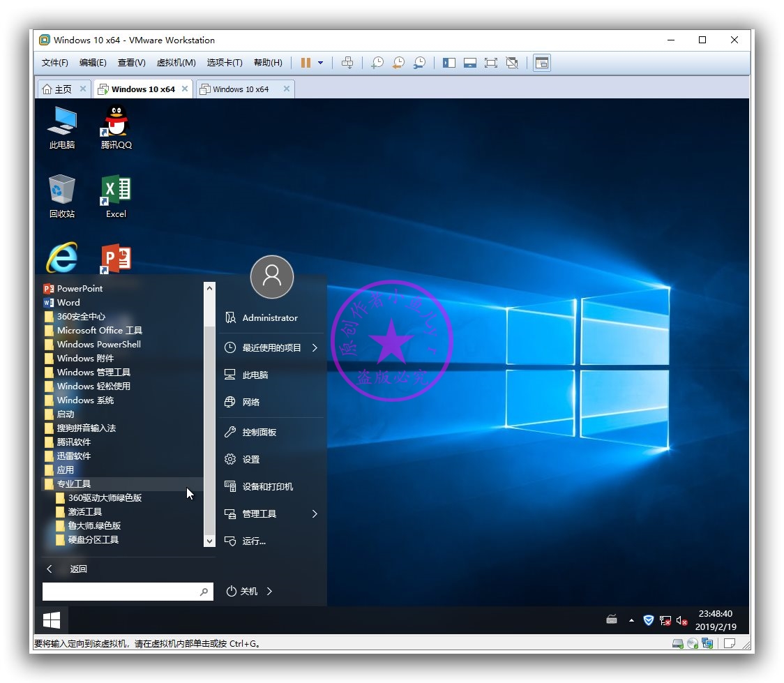Send Ctrl+Alt+Del to the virtual machine
Viewport: 784px width, 683px height.
coord(347,63)
